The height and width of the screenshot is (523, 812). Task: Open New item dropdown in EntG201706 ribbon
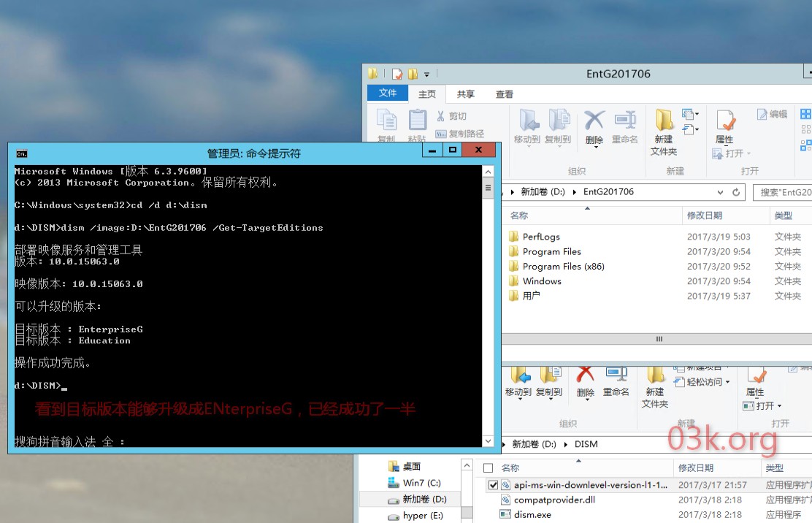(x=690, y=114)
